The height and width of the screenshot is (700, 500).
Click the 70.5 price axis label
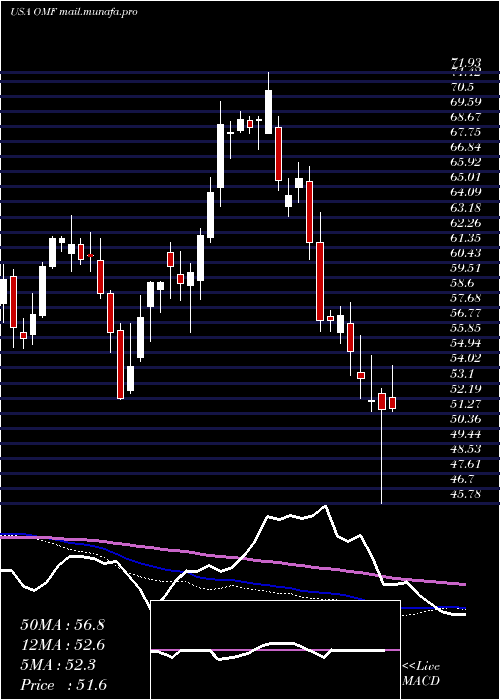coord(463,87)
